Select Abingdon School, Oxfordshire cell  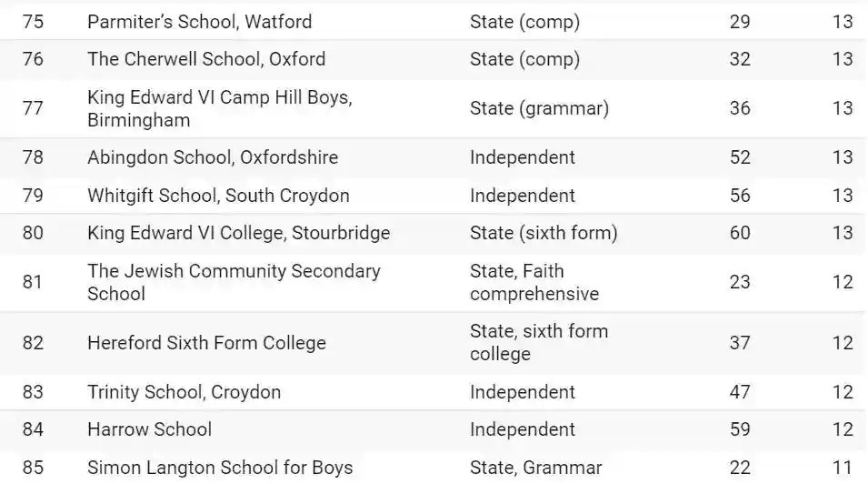click(213, 157)
